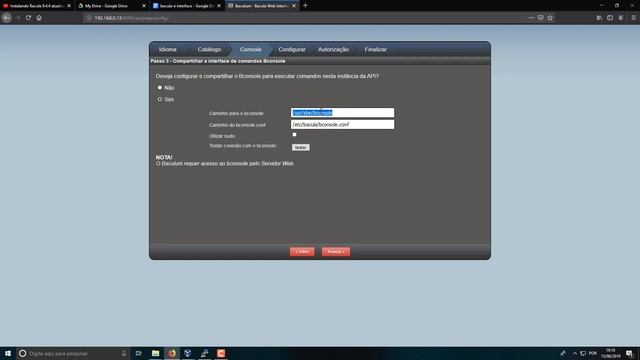Open the Autorização wizard step

pyautogui.click(x=333, y=49)
